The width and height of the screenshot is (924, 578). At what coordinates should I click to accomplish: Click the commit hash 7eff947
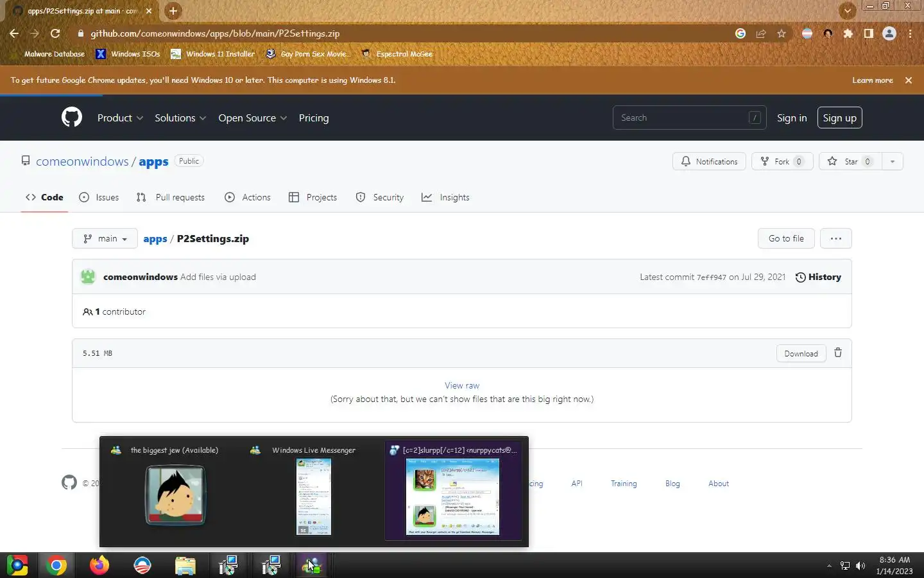[712, 277]
